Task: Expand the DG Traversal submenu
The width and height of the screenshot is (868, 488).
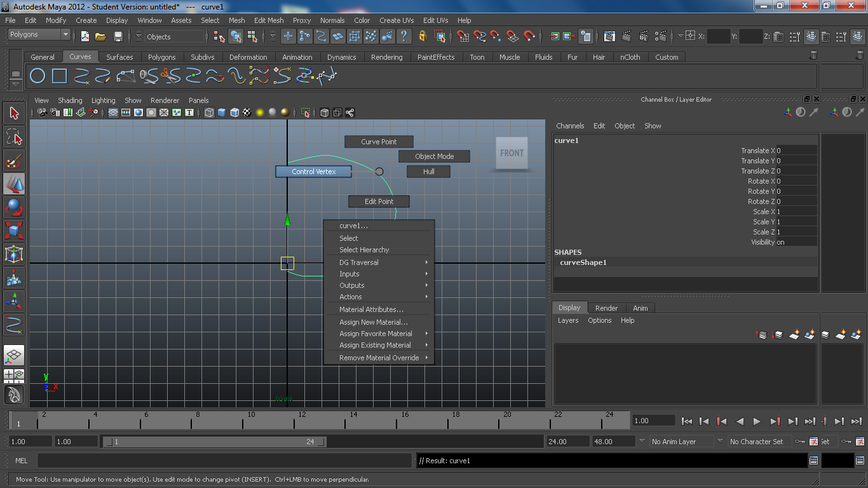Action: click(x=379, y=262)
